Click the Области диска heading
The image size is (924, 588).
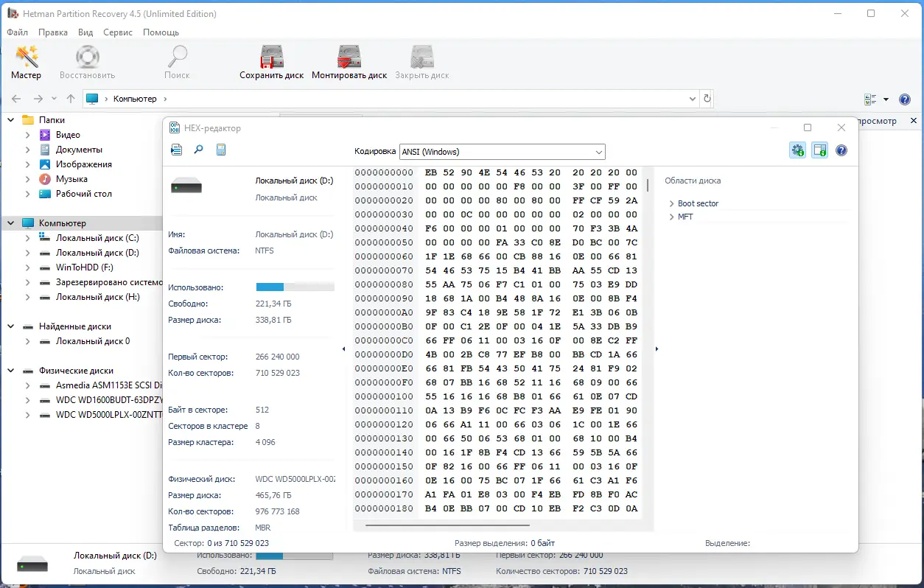(693, 181)
